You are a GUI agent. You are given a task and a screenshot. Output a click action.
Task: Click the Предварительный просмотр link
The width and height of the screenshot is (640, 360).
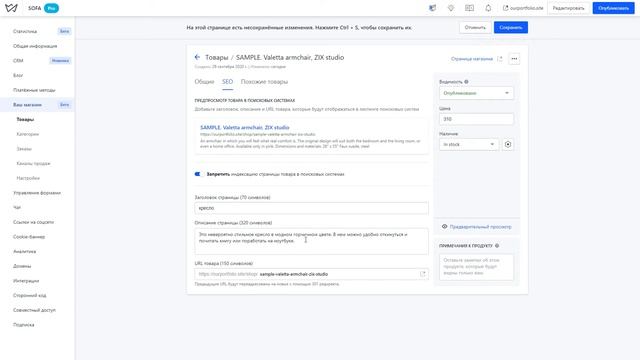point(480,227)
